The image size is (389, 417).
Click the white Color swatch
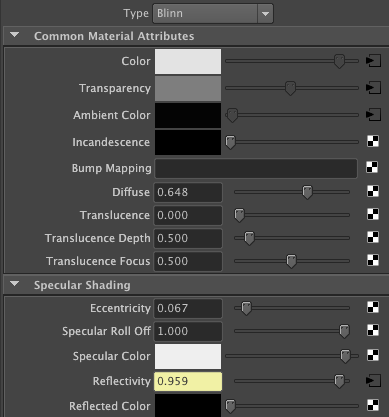click(x=188, y=61)
